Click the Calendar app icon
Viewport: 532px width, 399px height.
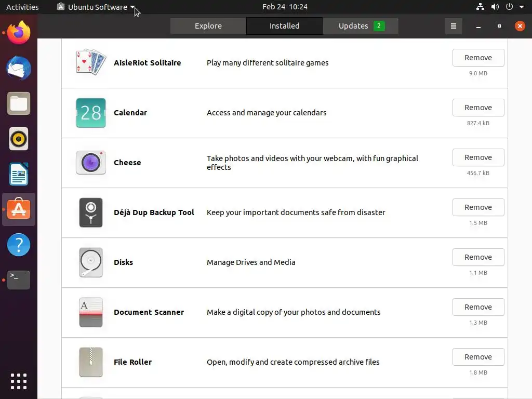tap(91, 113)
